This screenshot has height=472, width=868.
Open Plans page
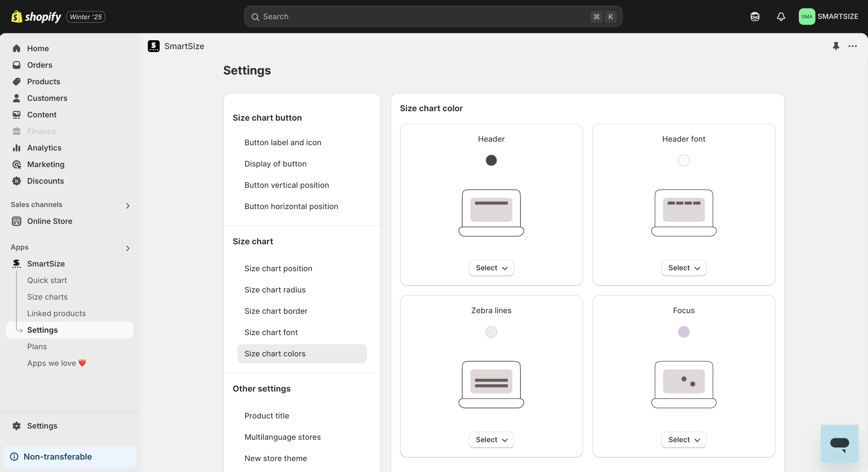pos(37,347)
